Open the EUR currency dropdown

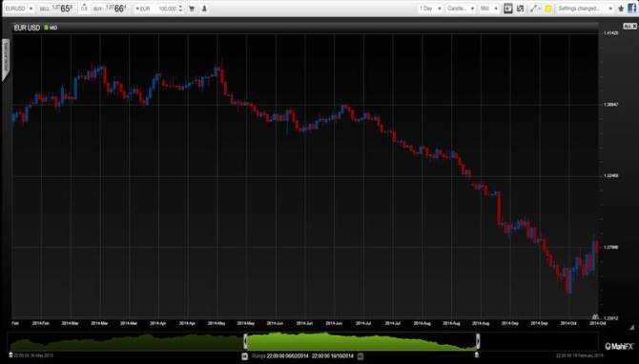tap(143, 9)
